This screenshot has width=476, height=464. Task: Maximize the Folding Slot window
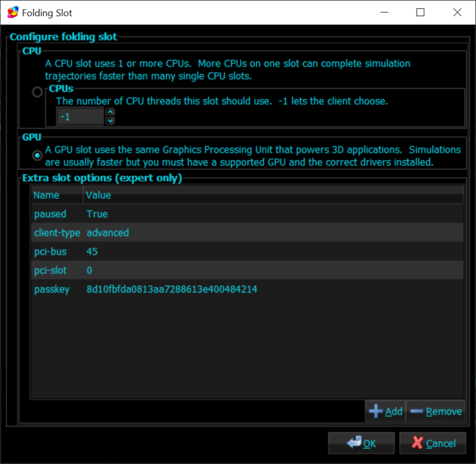click(x=421, y=12)
